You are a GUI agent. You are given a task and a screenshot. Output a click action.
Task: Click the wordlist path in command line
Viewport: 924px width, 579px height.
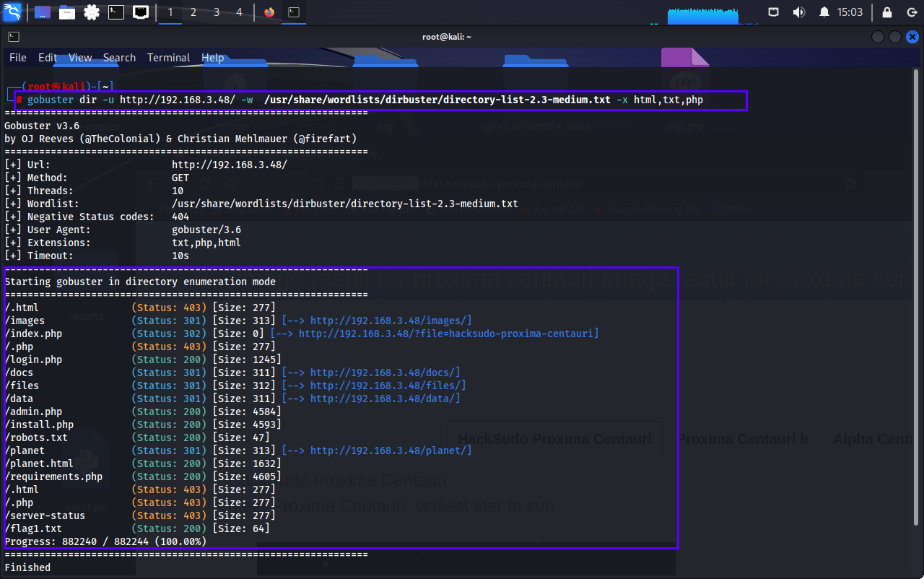(437, 100)
